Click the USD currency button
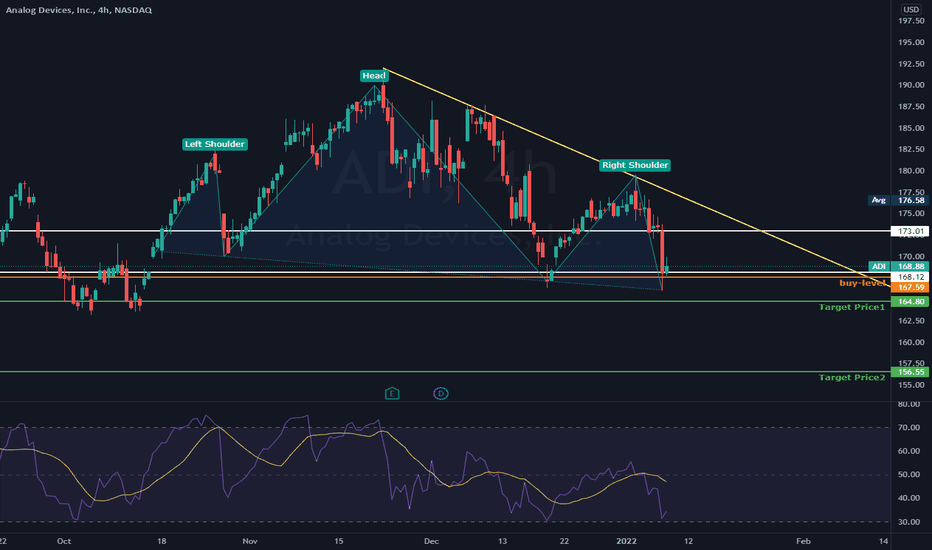932x550 pixels. pos(911,10)
